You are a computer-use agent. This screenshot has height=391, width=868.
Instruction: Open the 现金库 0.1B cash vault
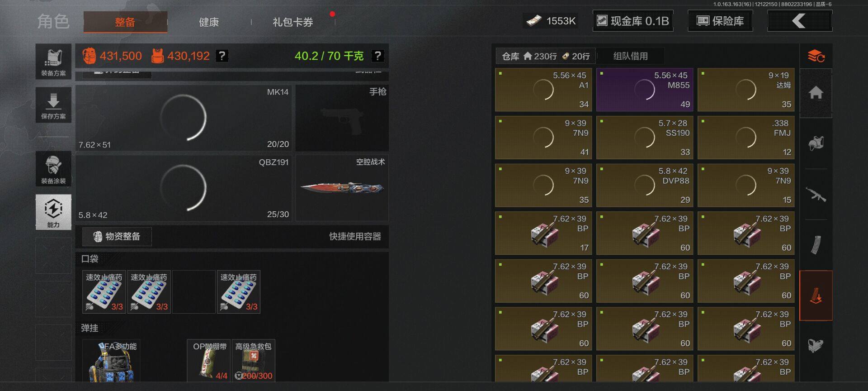(x=633, y=21)
